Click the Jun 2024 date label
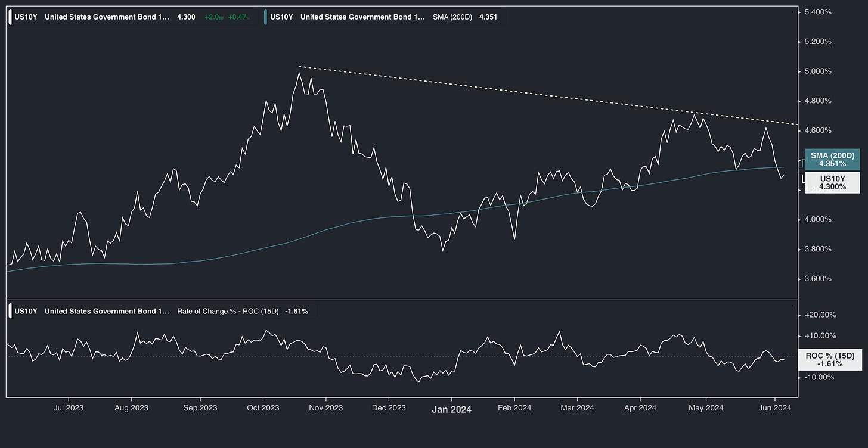 (775, 408)
